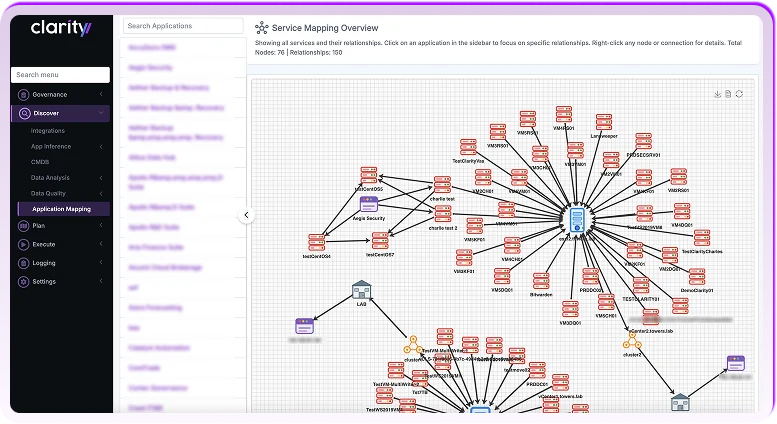Click the Discover magnifier icon
This screenshot has height=424, width=777.
[x=24, y=113]
